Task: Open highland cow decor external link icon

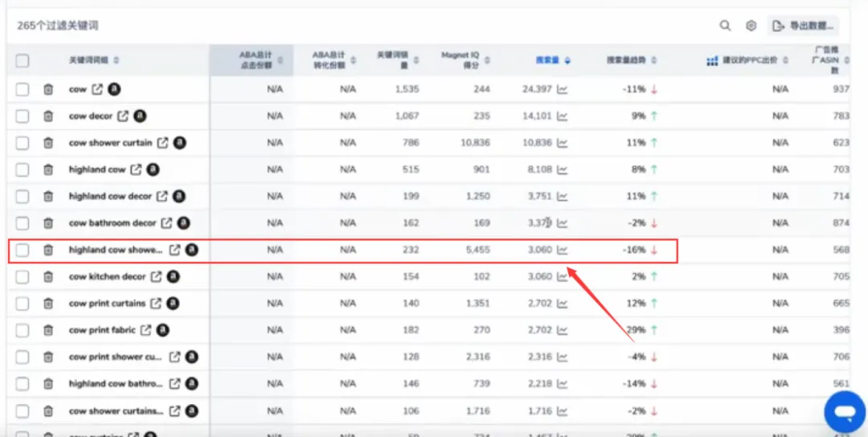Action: tap(162, 196)
